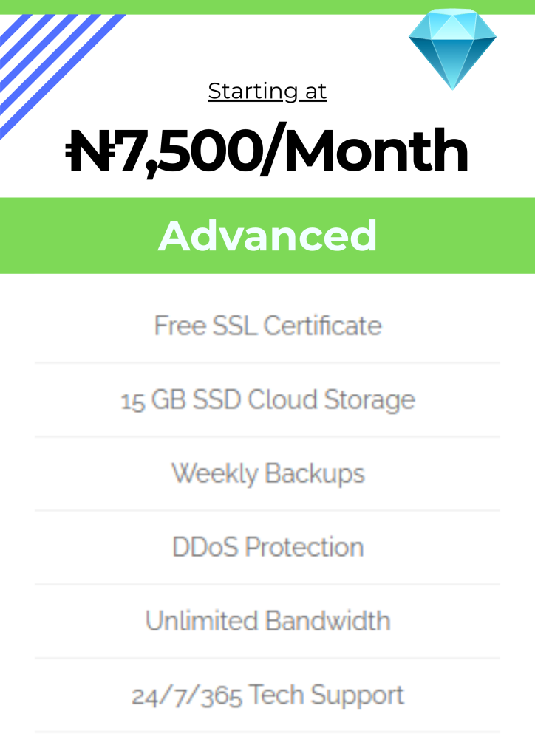Select the green Advanced plan banner
The image size is (535, 756).
tap(267, 236)
